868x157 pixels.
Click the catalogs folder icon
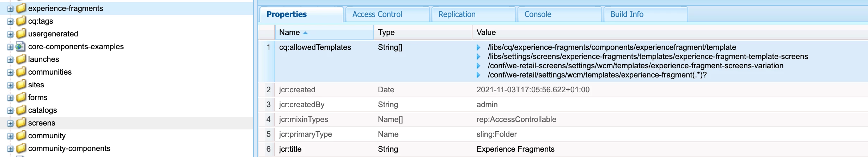point(21,110)
